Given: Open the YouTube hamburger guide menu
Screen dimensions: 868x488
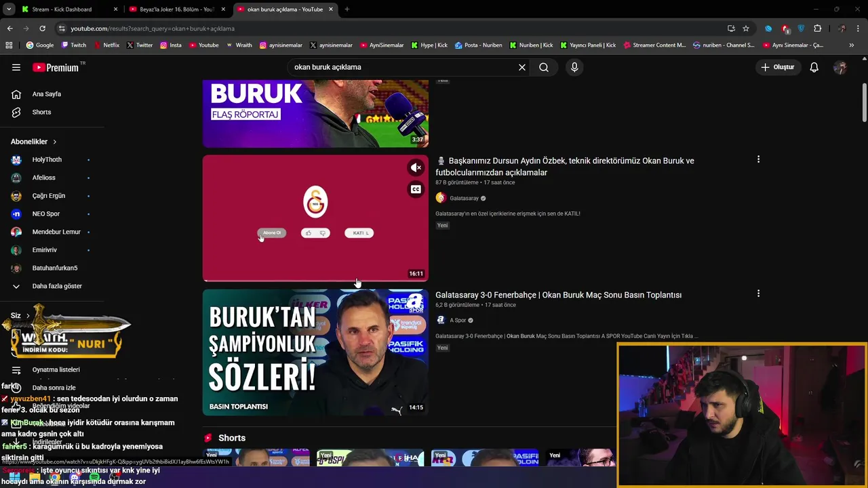Looking at the screenshot, I should (x=16, y=67).
